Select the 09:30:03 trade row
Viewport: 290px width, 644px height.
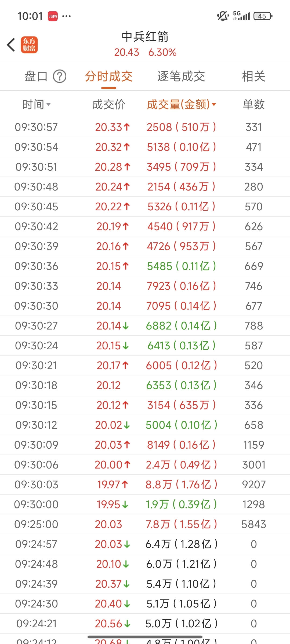pyautogui.click(x=145, y=485)
